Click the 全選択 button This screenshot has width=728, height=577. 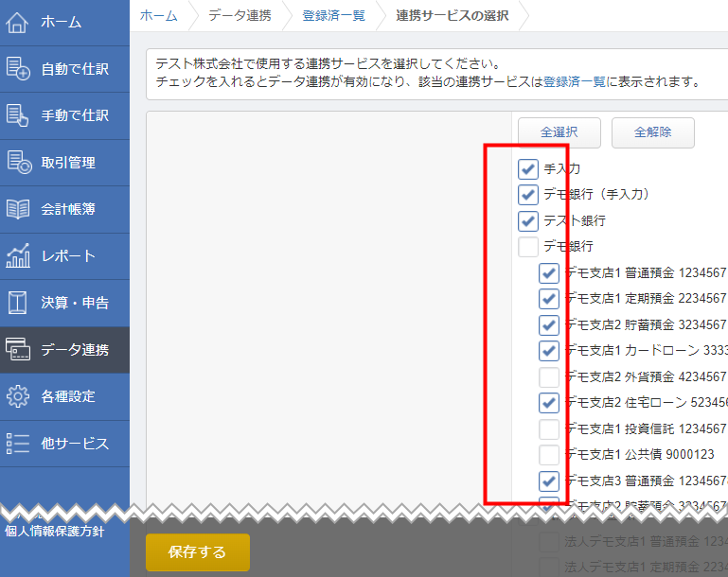559,132
